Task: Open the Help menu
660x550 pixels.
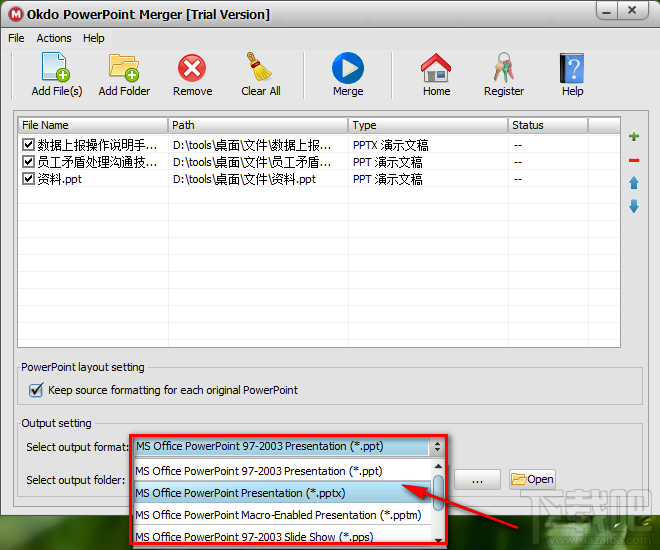Action: pos(93,38)
